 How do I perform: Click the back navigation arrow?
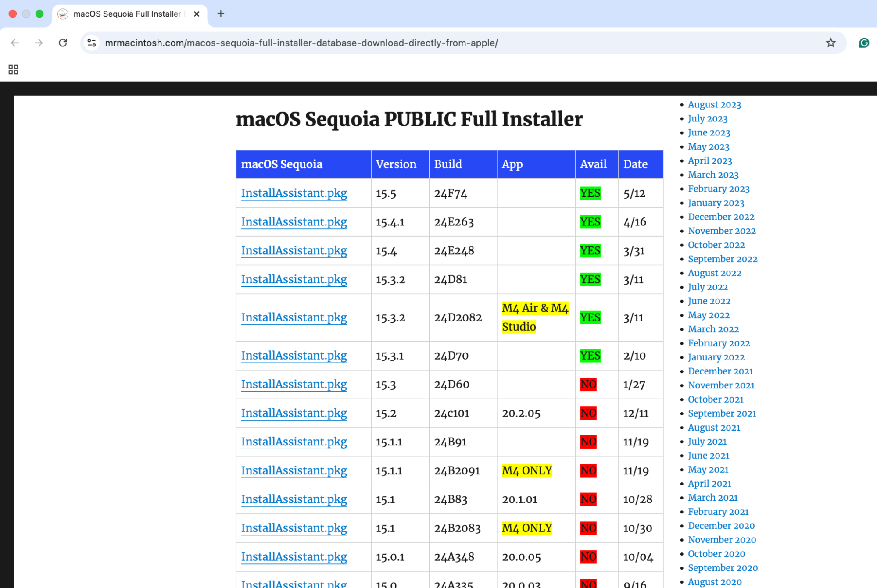click(x=15, y=43)
